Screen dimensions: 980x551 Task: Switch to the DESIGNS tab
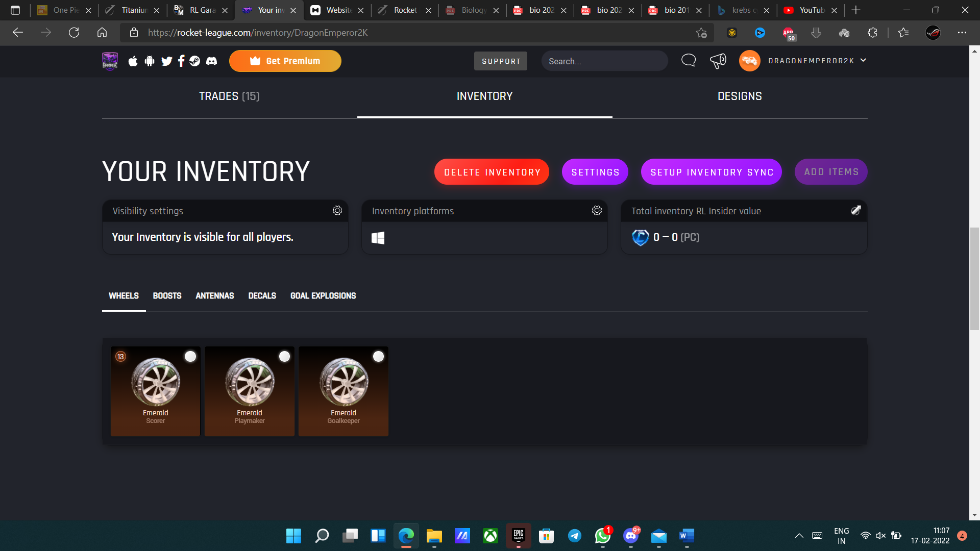click(740, 96)
